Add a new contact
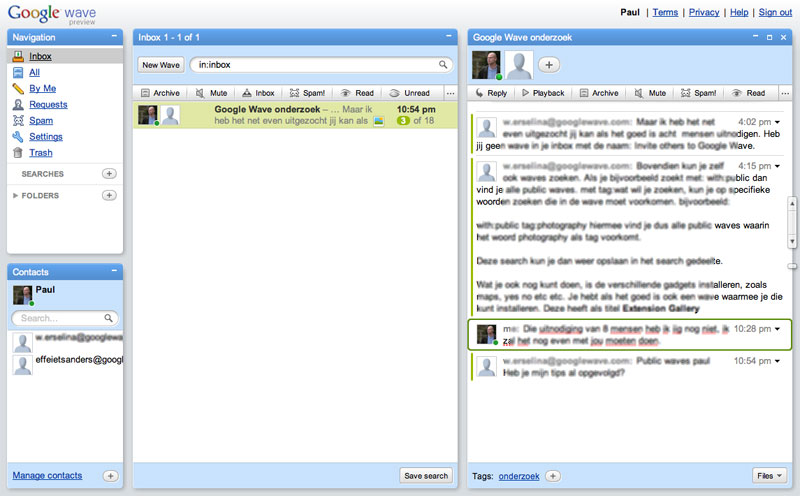 [x=110, y=476]
